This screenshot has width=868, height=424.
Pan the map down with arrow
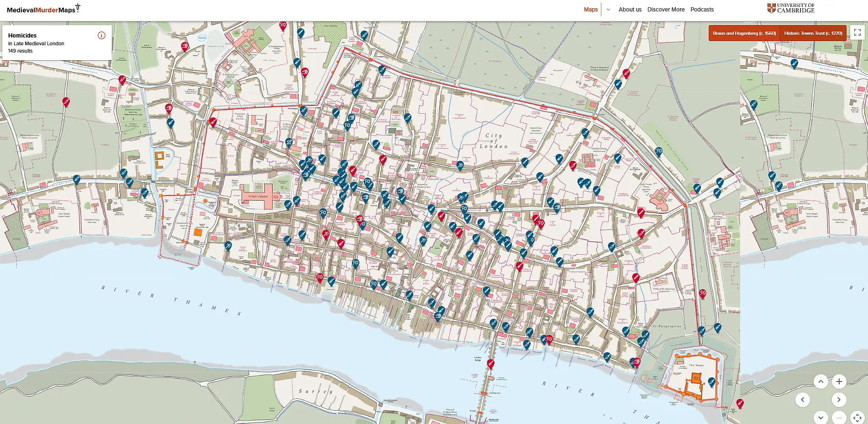coord(821,417)
